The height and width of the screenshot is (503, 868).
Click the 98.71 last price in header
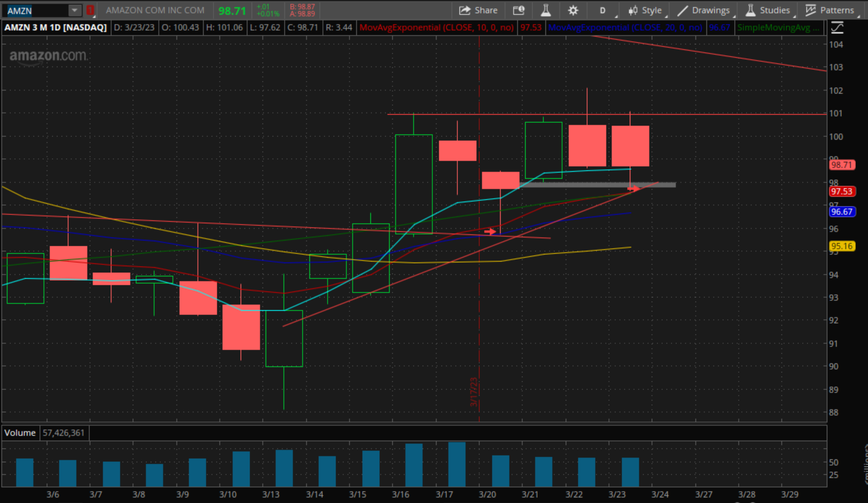tap(232, 11)
